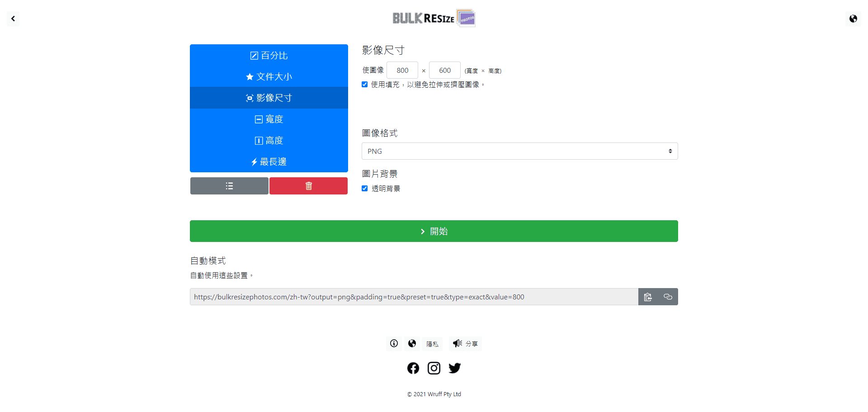Edit the width field showing 800
This screenshot has width=868, height=412.
tap(402, 70)
